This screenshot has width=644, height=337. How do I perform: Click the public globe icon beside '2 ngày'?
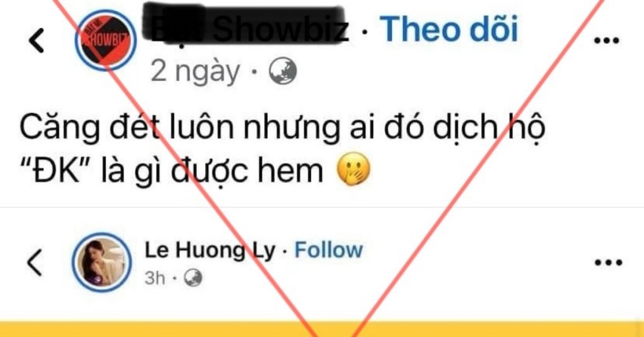282,71
